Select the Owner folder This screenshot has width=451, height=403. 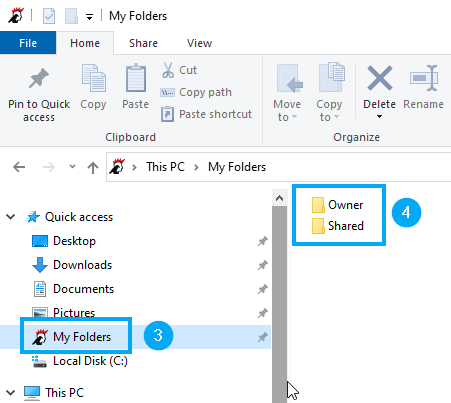(337, 205)
